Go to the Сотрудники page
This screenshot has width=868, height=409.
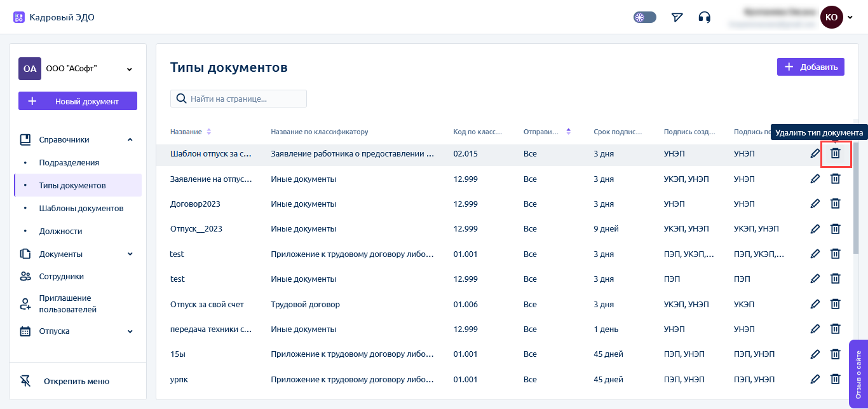pyautogui.click(x=61, y=277)
